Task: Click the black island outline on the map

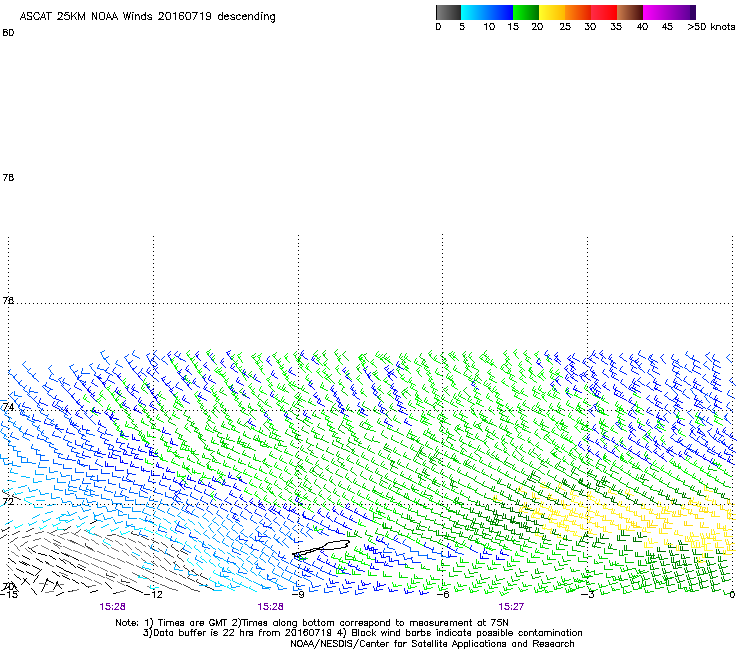Action: pos(321,549)
